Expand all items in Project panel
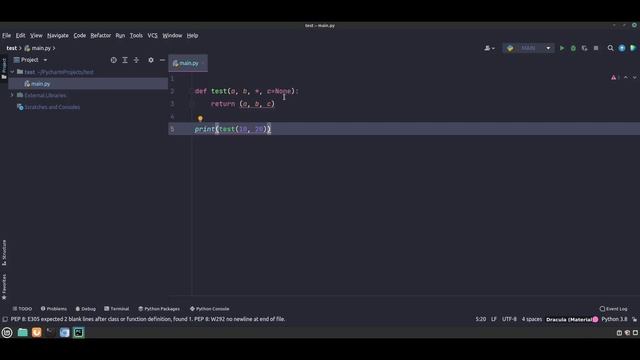 [x=125, y=60]
